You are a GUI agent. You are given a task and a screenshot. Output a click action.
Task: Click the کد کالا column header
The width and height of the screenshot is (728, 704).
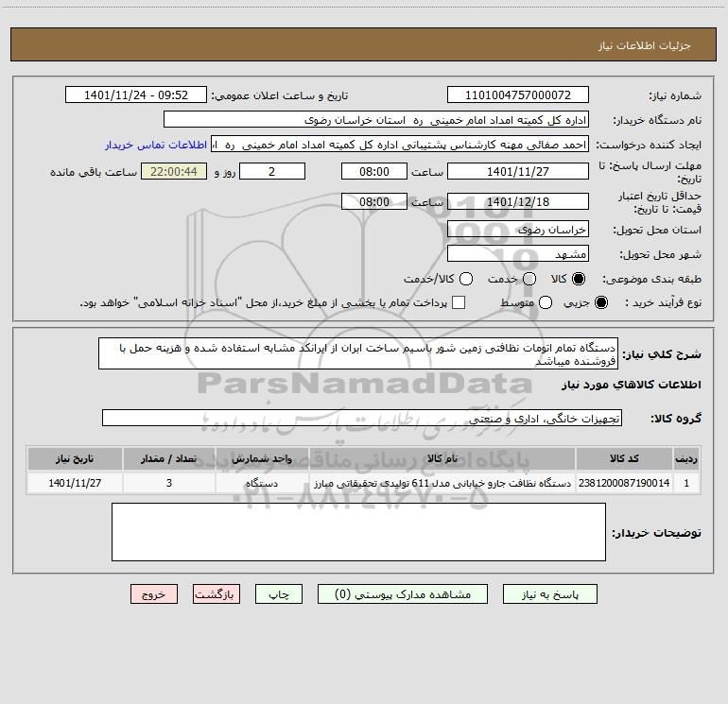624,458
